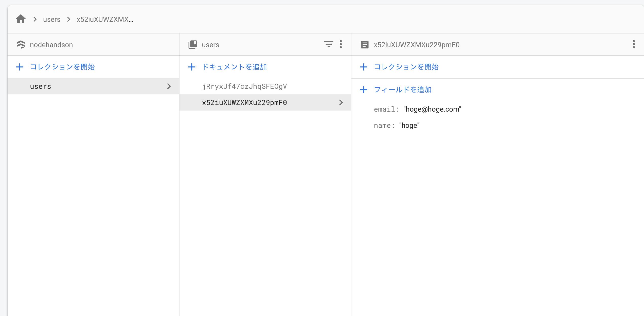This screenshot has height=316, width=644.
Task: Open the overflow menu in the users panel
Action: tap(341, 44)
